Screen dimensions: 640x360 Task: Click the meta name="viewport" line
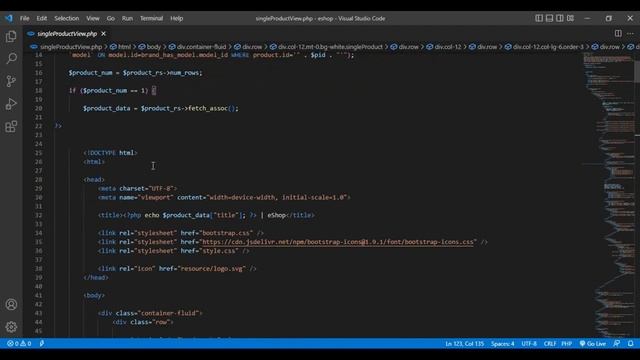coord(224,198)
